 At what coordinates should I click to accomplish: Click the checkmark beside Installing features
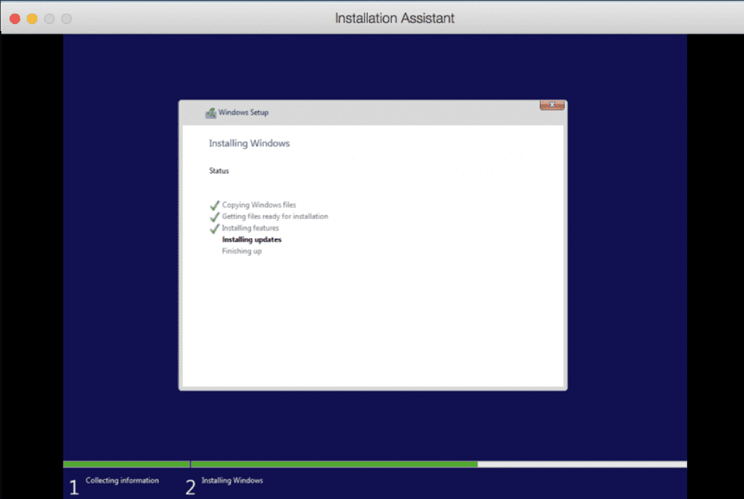[x=214, y=229]
